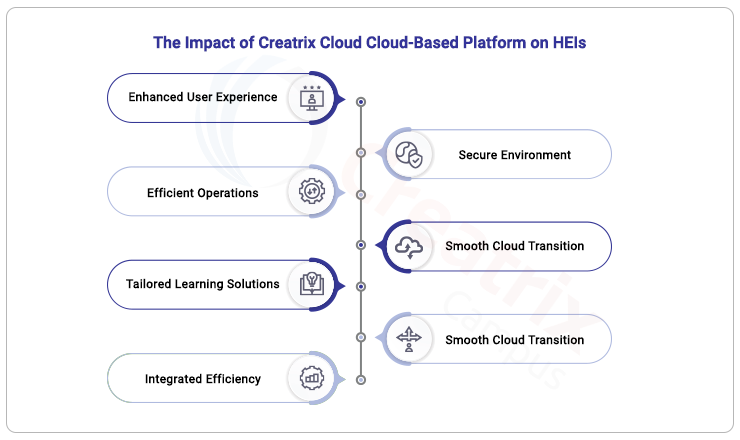This screenshot has height=440, width=740.
Task: Click the "Secure Environment" label
Action: pyautogui.click(x=514, y=155)
